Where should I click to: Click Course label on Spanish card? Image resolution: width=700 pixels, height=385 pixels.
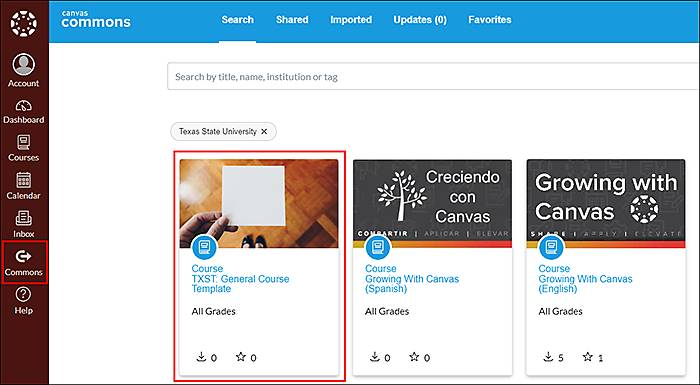tap(380, 268)
